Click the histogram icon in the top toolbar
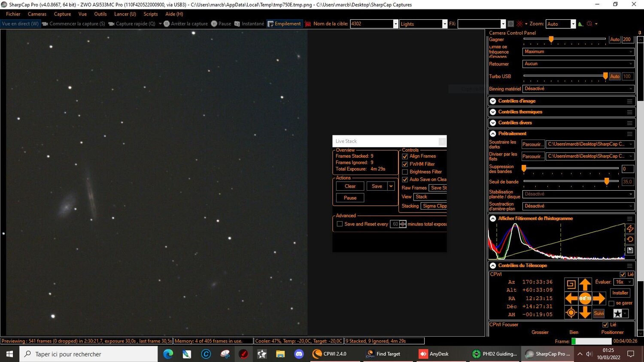Screen dimensions: 644x362 580,24
